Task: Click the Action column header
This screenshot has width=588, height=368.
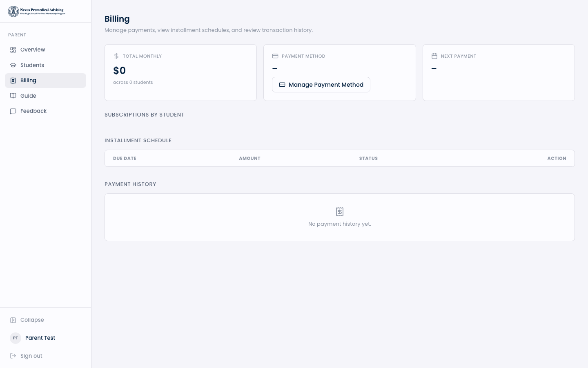Action: pyautogui.click(x=557, y=158)
